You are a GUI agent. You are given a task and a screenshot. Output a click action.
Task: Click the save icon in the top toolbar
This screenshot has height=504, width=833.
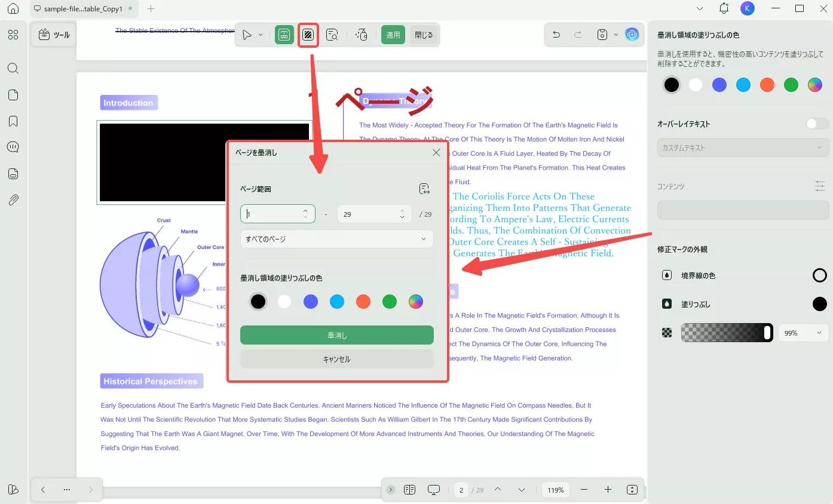click(x=602, y=34)
